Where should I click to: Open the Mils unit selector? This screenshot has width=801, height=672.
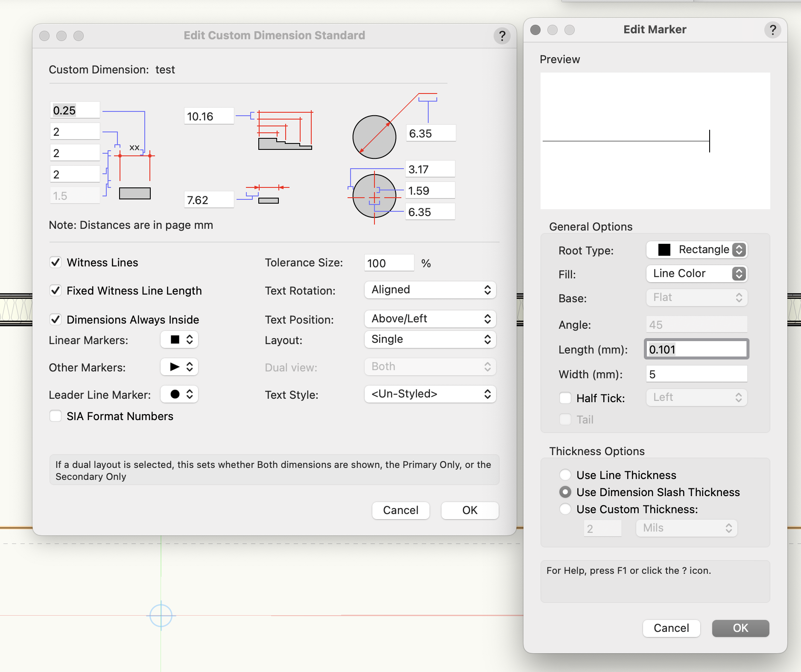point(686,528)
